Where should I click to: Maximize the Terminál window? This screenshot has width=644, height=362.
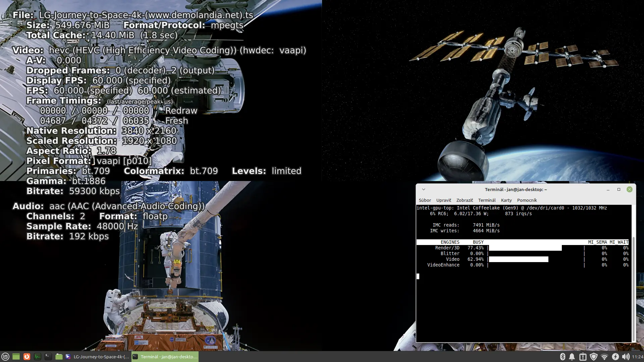(x=619, y=189)
